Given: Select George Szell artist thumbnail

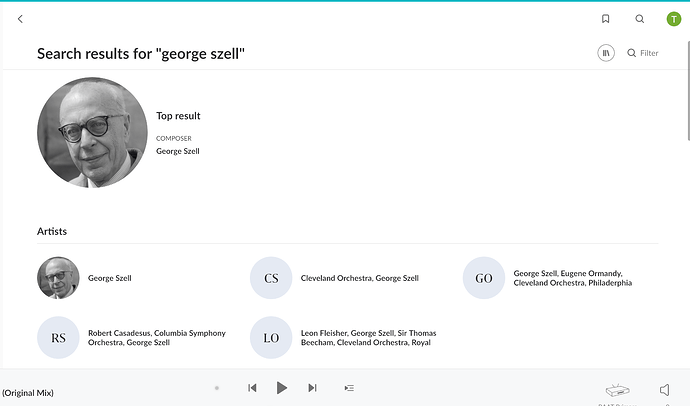Looking at the screenshot, I should click(x=58, y=278).
